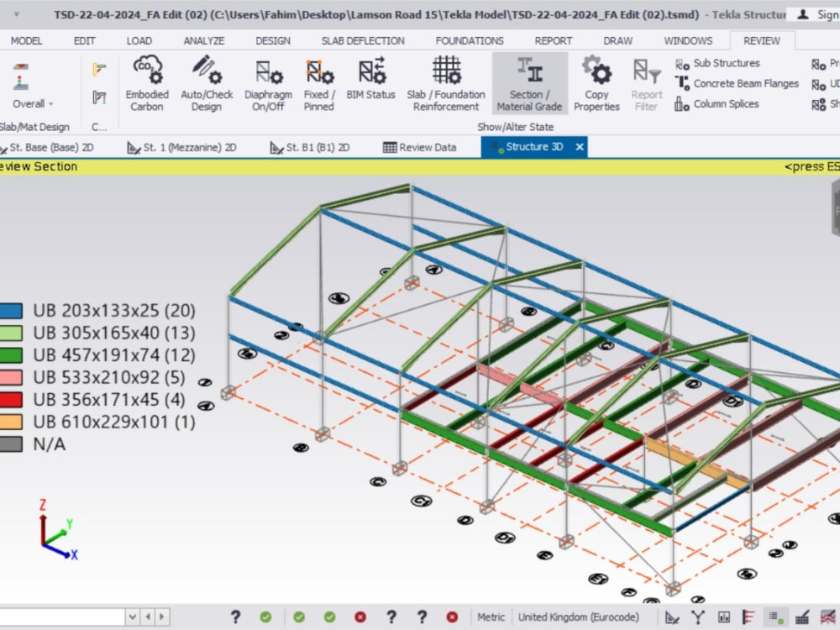Click the status bar input field
840x630 pixels.
click(63, 617)
